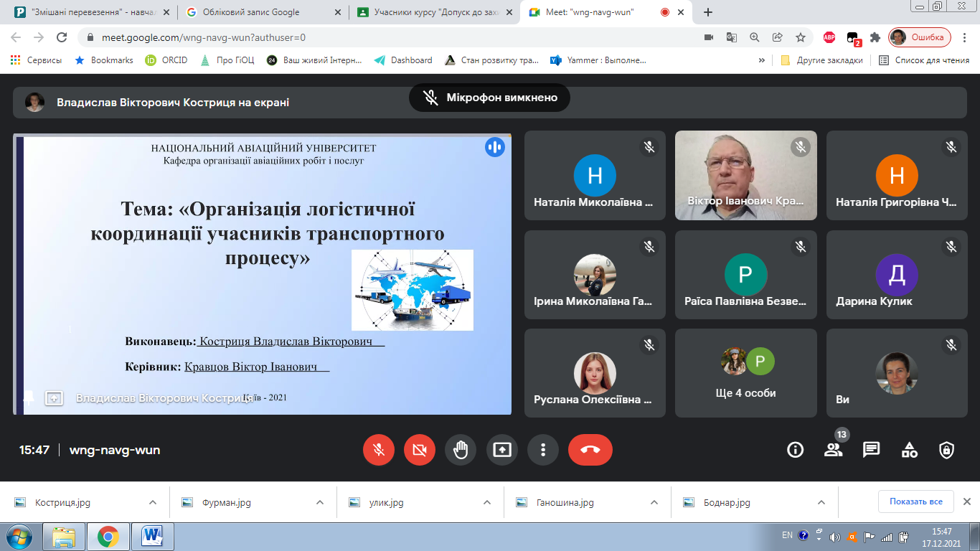Open host controls shield icon
This screenshot has height=551, width=980.
tap(946, 450)
